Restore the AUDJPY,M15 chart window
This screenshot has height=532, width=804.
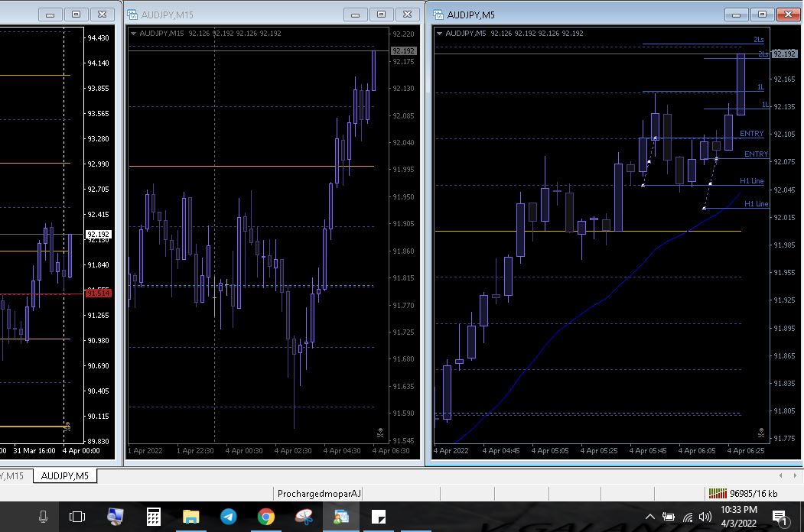pos(381,15)
